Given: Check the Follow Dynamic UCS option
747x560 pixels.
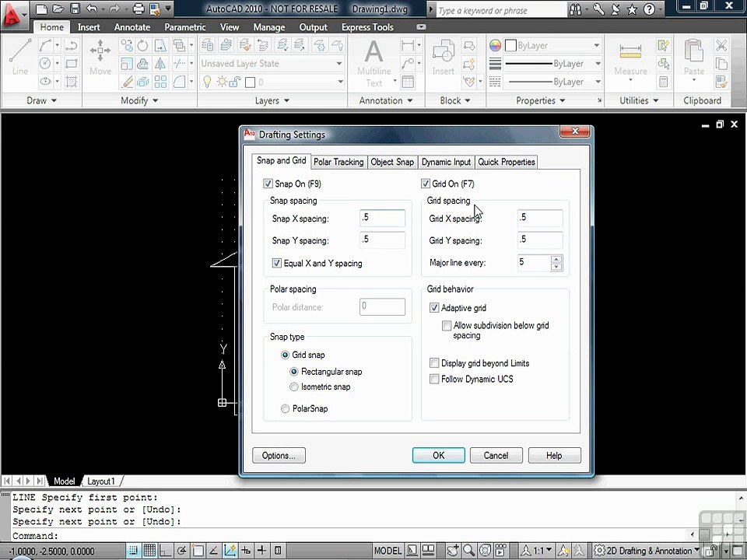Looking at the screenshot, I should (434, 379).
